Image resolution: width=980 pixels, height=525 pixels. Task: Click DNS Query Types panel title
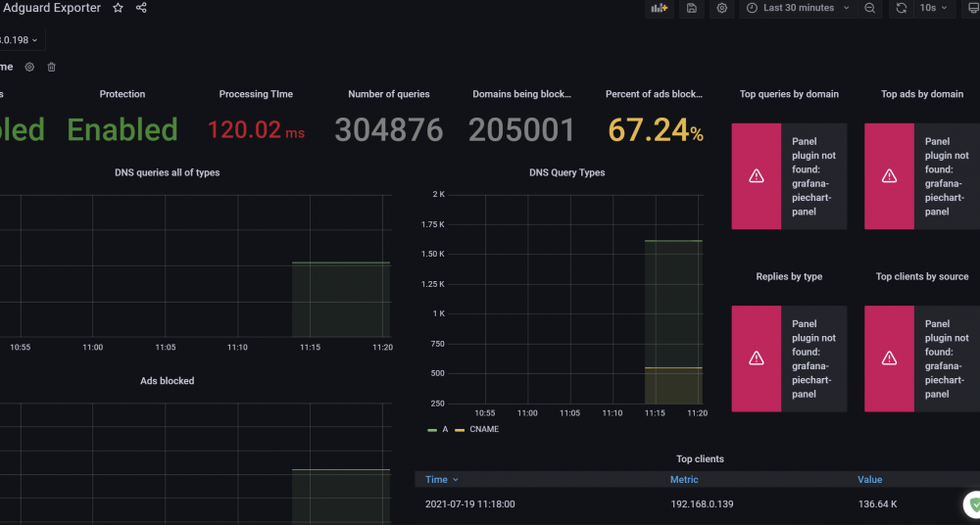(566, 172)
